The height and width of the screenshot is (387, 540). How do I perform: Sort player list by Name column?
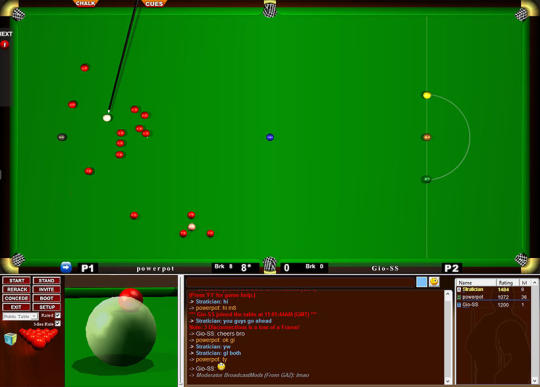click(476, 283)
